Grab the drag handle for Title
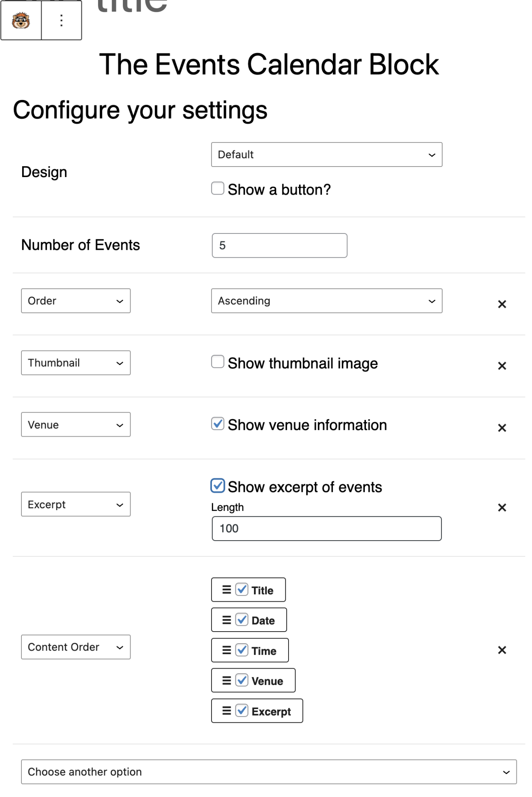The width and height of the screenshot is (532, 797). click(x=226, y=590)
